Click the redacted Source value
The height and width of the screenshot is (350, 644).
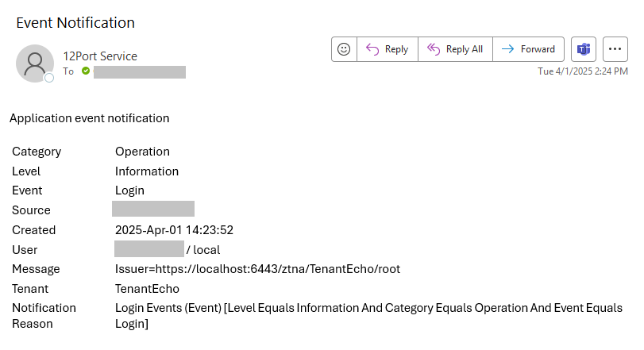(153, 210)
